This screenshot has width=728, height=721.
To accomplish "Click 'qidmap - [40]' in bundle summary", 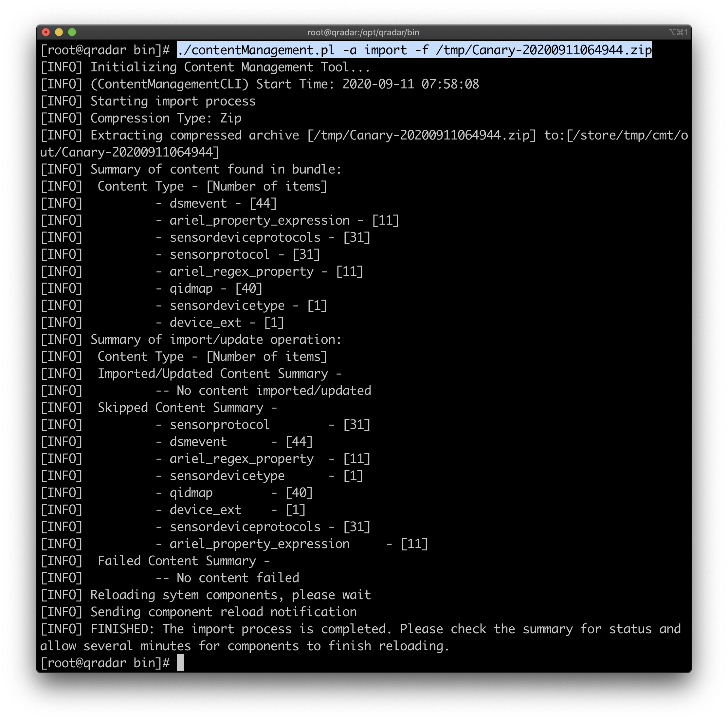I will click(x=209, y=289).
